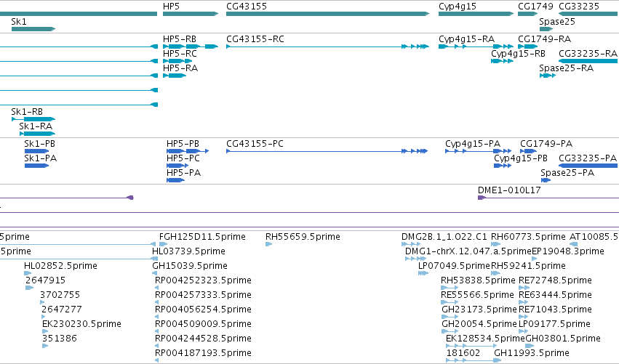Viewport: 619px width, 364px height.
Task: Select the HP5 gene label
Action: 171,7
